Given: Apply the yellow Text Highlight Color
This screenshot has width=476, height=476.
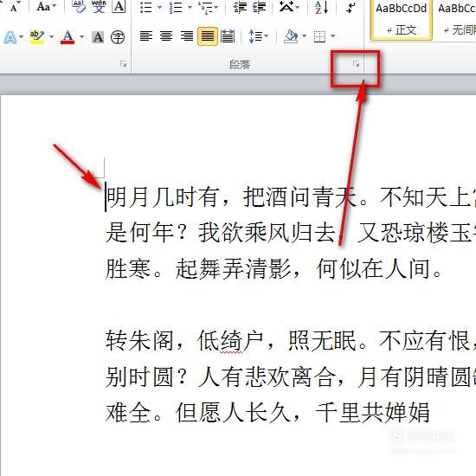Looking at the screenshot, I should [x=37, y=37].
